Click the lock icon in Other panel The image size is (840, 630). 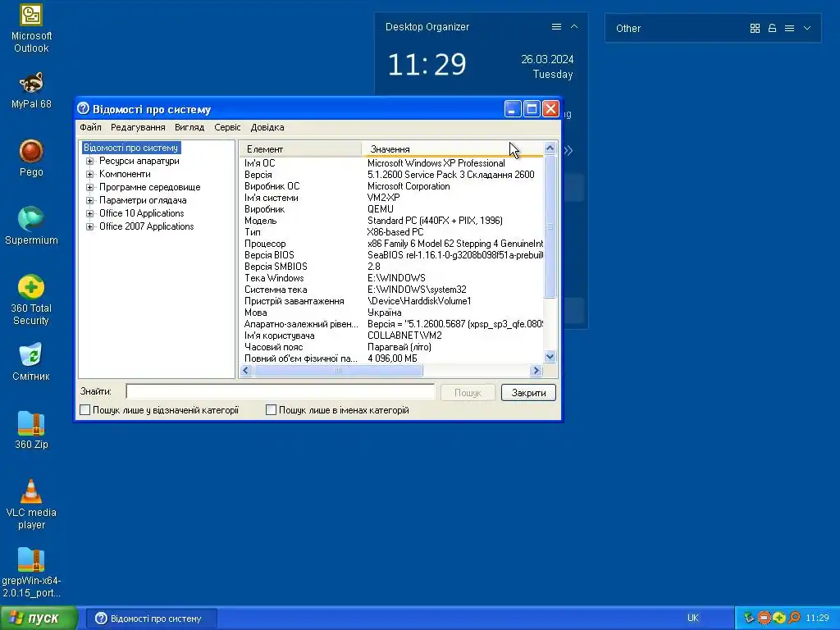[772, 29]
